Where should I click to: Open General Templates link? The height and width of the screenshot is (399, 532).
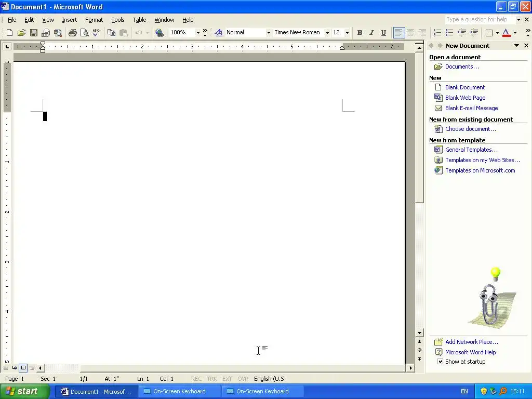pyautogui.click(x=471, y=150)
